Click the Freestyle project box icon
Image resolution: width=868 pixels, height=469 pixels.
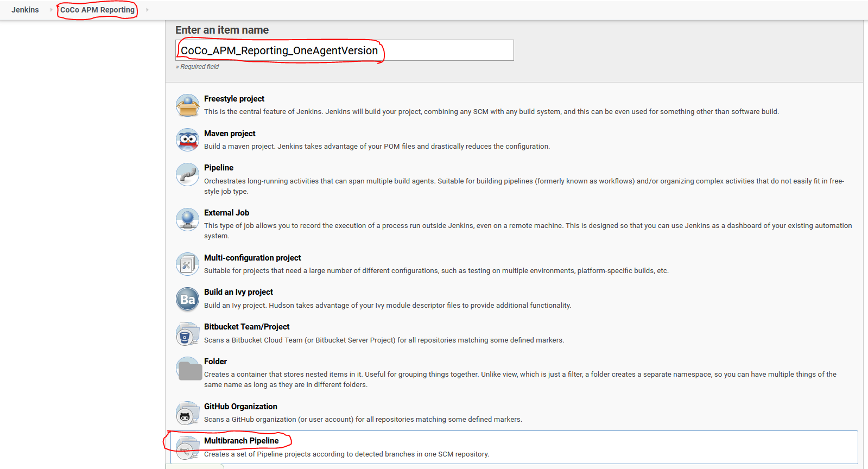click(188, 105)
